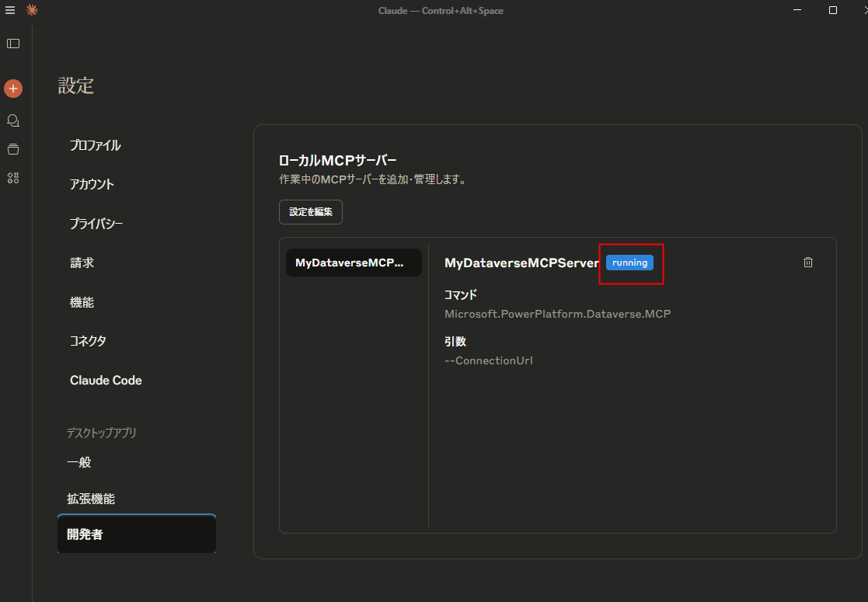Open the projects icon in the sidebar
The height and width of the screenshot is (602, 868).
tap(12, 149)
